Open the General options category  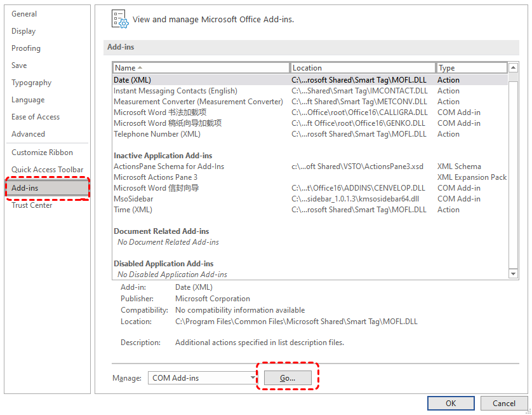[x=24, y=14]
